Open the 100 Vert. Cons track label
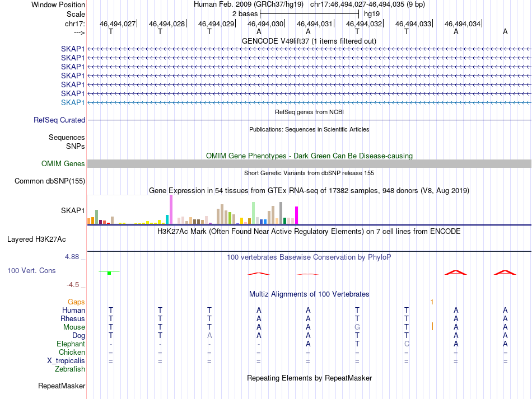This screenshot has height=399, width=532. [31, 270]
